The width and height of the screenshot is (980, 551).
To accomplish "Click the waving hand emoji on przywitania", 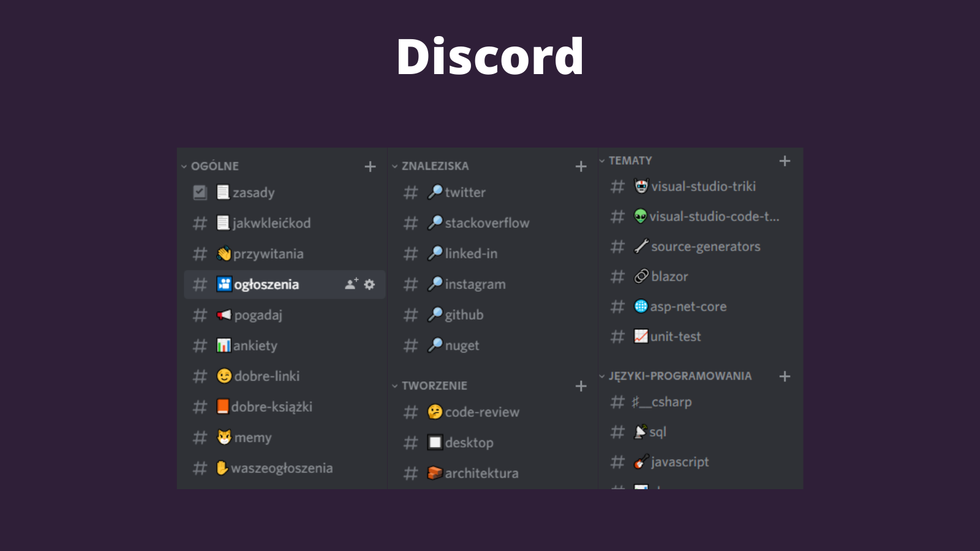I will 224,253.
